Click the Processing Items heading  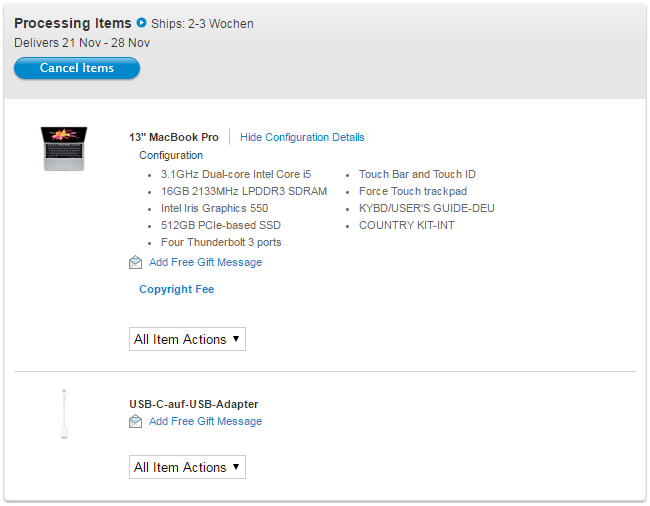73,23
